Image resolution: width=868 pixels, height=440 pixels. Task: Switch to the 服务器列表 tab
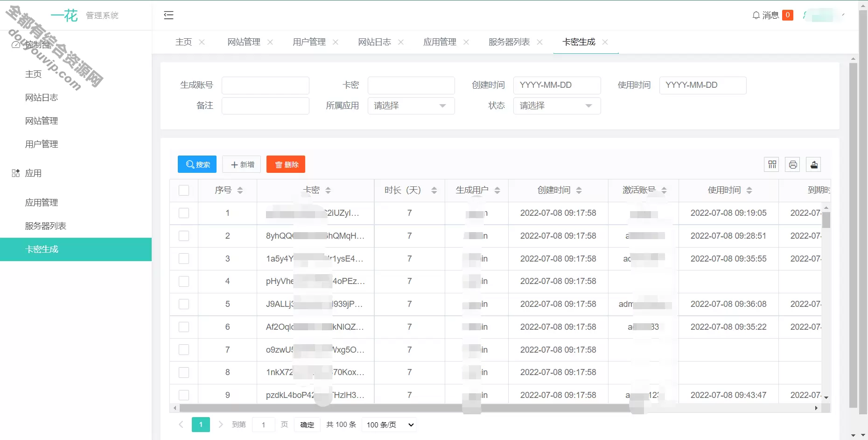[x=509, y=42]
